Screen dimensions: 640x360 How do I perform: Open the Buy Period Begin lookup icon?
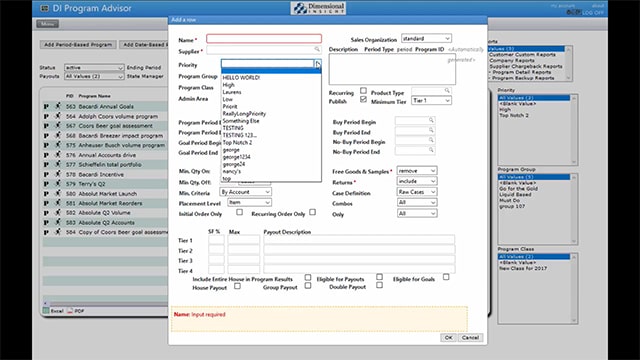coord(431,120)
